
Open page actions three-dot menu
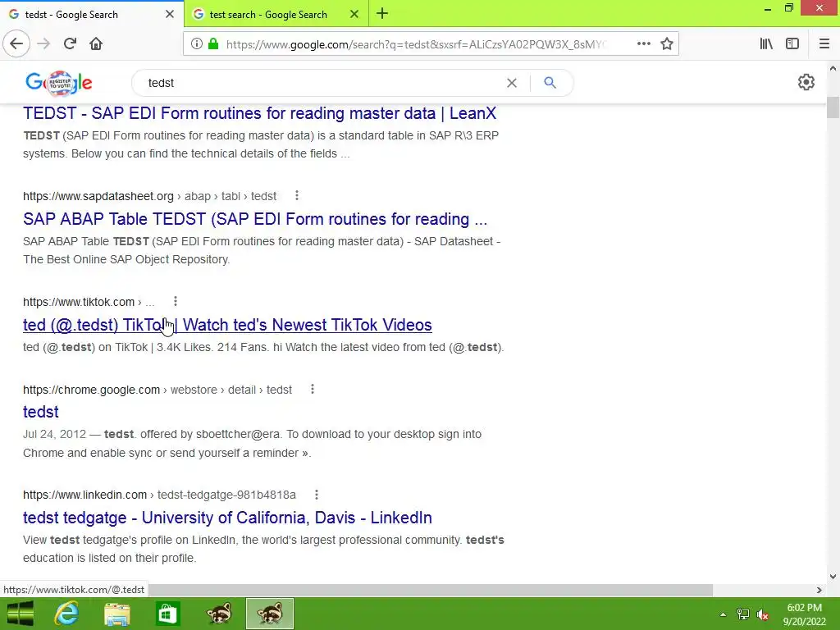[643, 44]
